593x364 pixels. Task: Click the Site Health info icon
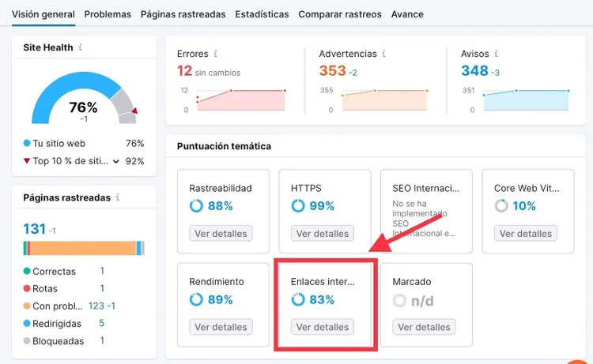pyautogui.click(x=80, y=47)
